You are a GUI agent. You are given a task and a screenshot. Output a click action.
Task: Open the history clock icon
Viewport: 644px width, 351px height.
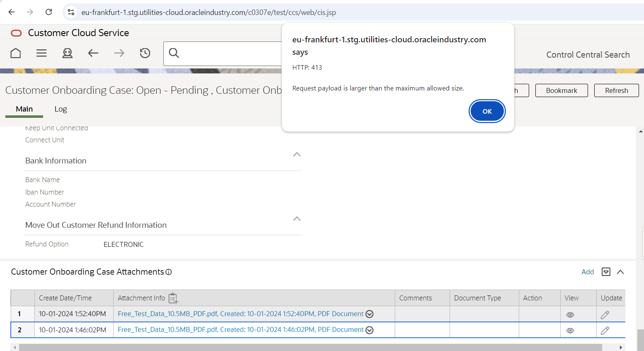point(145,53)
